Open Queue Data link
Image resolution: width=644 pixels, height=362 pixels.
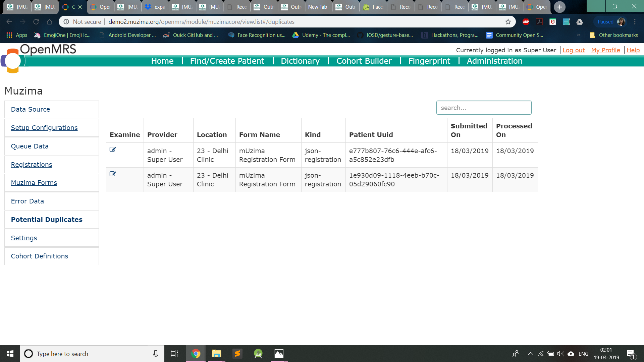tap(30, 146)
